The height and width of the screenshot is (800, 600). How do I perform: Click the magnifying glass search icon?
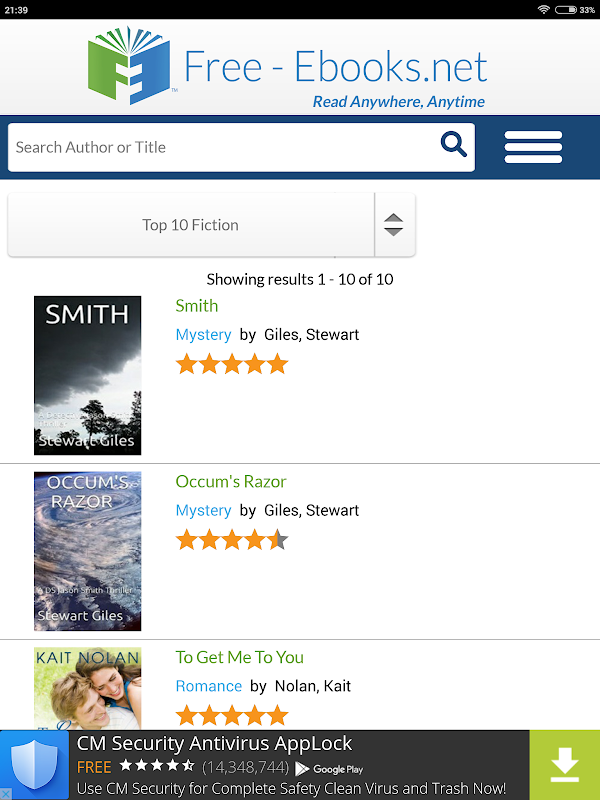tap(454, 146)
